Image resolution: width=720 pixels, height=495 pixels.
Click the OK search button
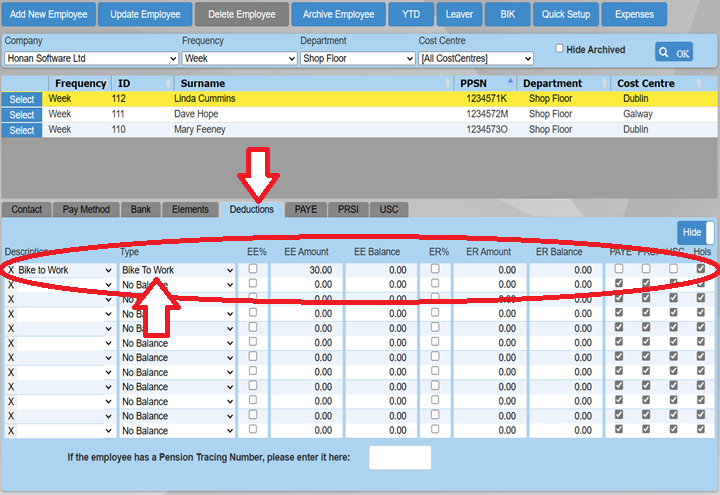(x=674, y=52)
